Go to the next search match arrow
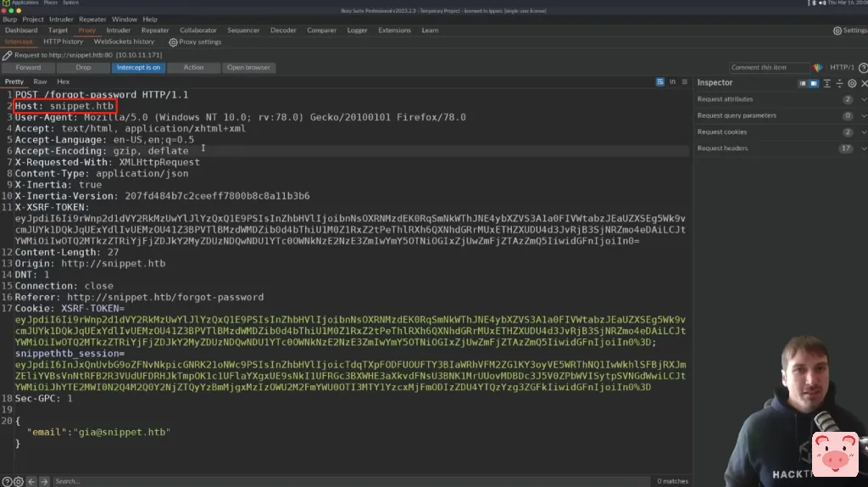Image resolution: width=868 pixels, height=487 pixels. pyautogui.click(x=44, y=481)
